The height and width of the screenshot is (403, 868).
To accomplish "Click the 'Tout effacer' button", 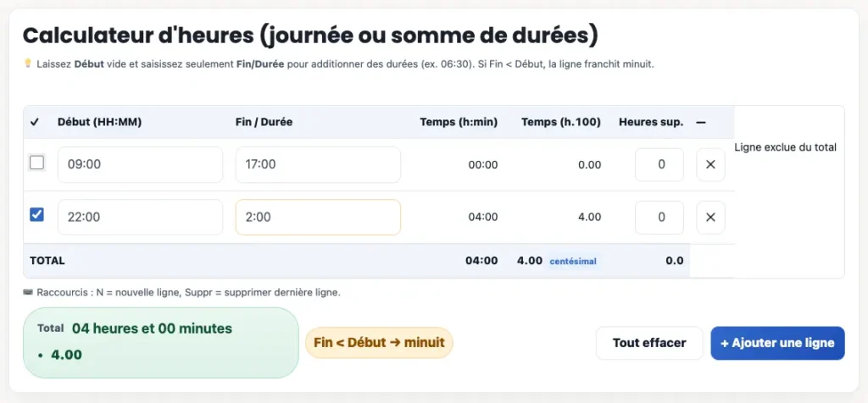I will point(649,343).
